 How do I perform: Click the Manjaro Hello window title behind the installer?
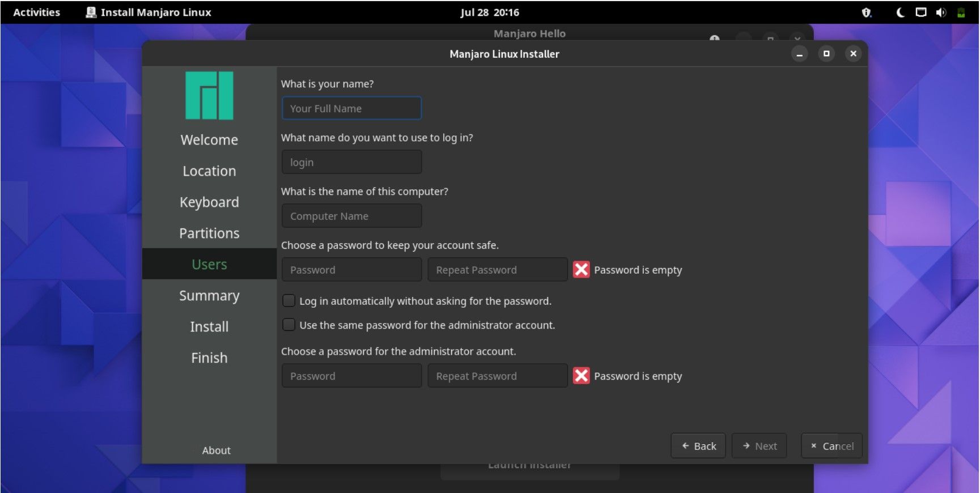[529, 33]
